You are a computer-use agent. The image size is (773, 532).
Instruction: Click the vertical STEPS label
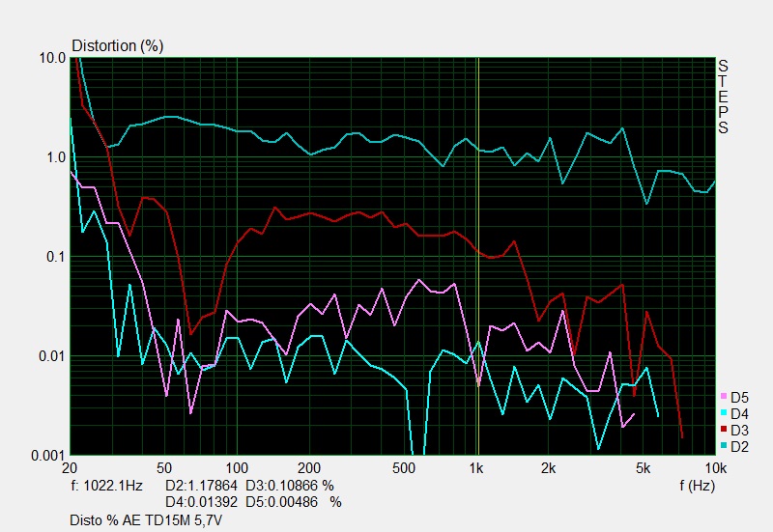pos(723,97)
